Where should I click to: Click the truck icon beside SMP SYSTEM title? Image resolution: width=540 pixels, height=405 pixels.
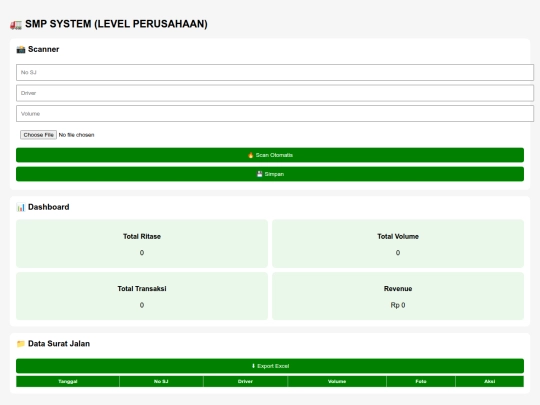point(16,24)
